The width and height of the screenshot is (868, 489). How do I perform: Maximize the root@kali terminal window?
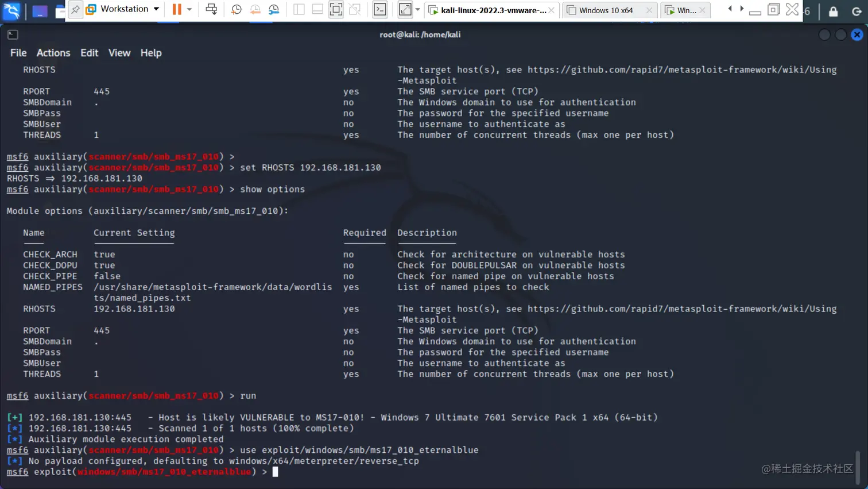tap(840, 34)
